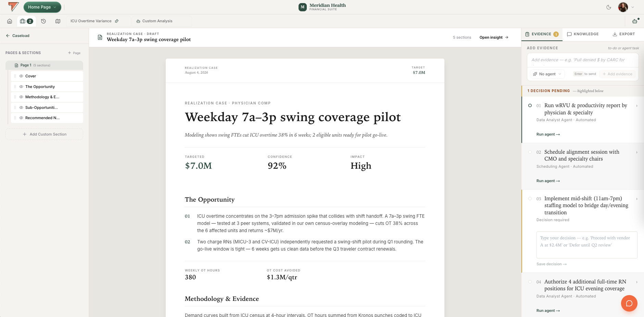Switch to the Custom Analysis tab
The width and height of the screenshot is (644, 317).
154,21
